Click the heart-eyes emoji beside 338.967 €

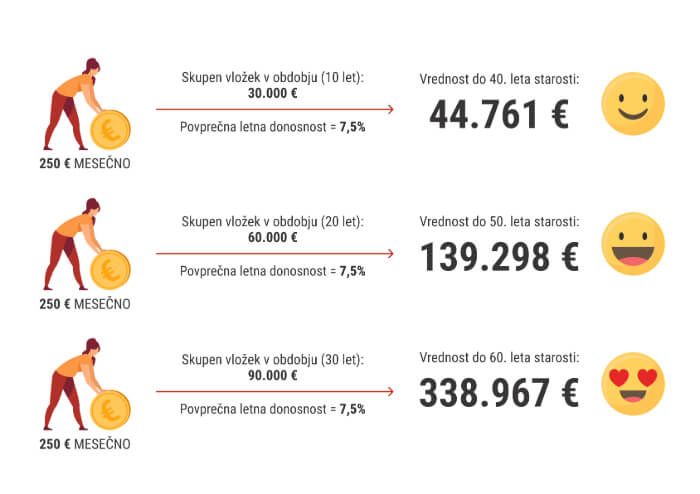click(631, 383)
